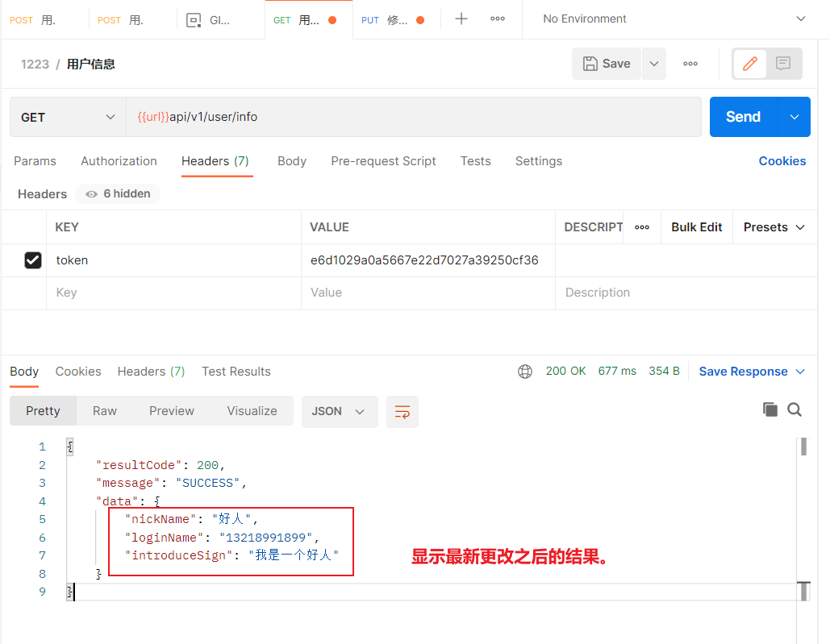Uncheck the token header checkbox

click(33, 260)
